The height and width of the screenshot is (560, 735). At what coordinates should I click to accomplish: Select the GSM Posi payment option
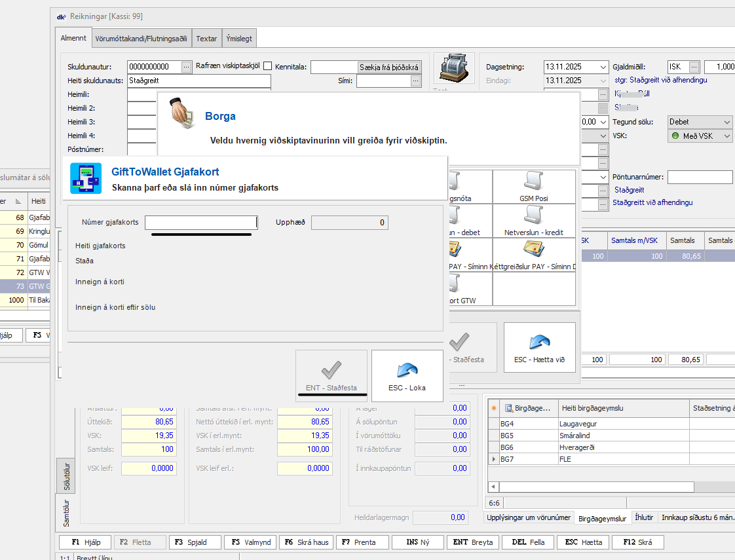pos(533,187)
